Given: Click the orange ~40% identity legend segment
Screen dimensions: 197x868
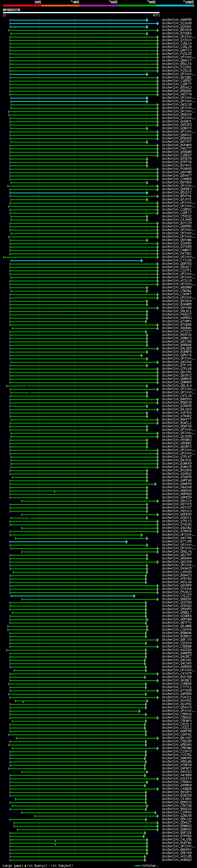Looking at the screenshot, I should click(x=60, y=6).
